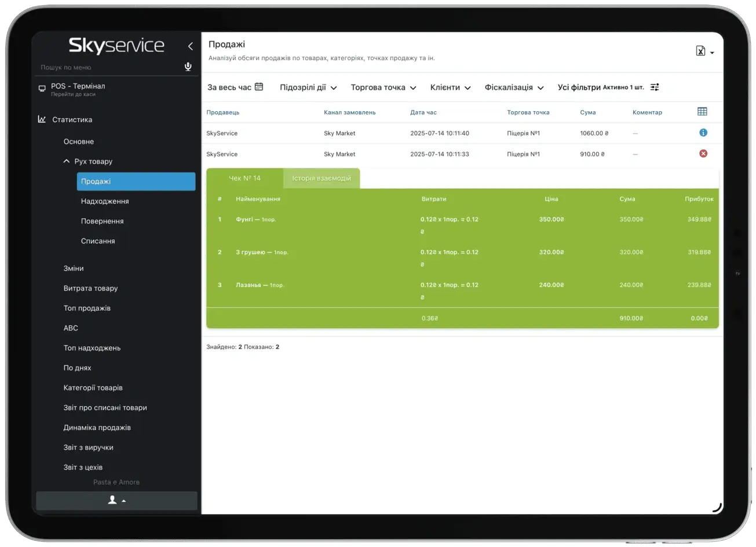
Task: Collapse the Рух товару tree section
Action: [x=67, y=161]
